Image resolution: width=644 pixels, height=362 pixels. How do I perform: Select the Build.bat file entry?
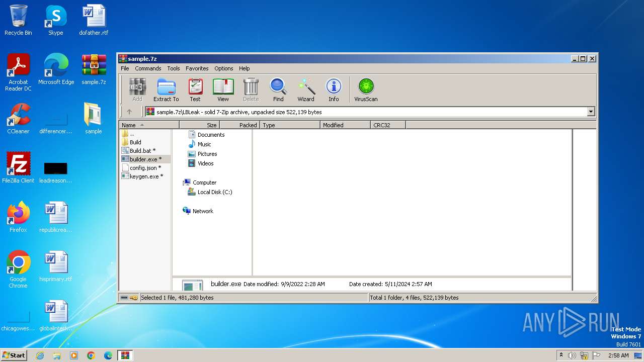(x=139, y=151)
